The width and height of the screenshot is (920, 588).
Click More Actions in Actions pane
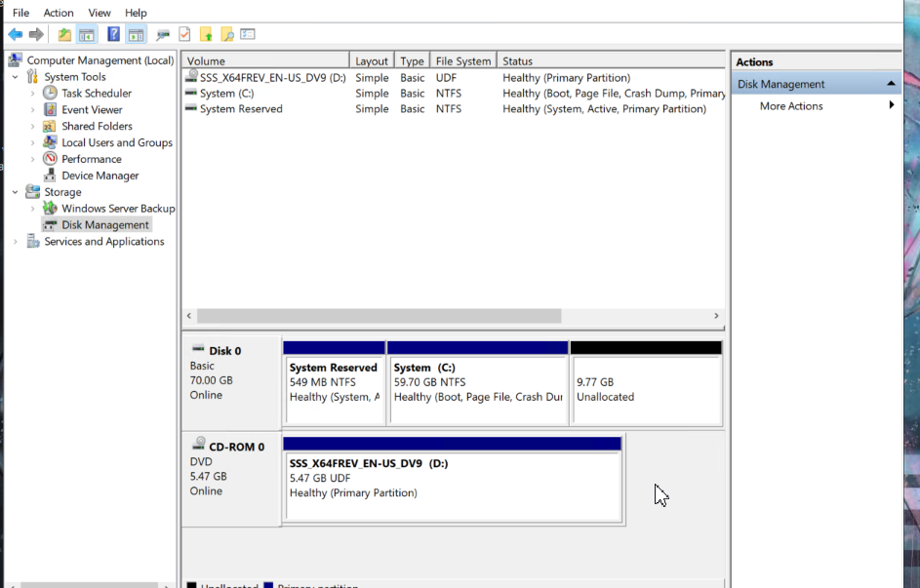[x=791, y=105]
